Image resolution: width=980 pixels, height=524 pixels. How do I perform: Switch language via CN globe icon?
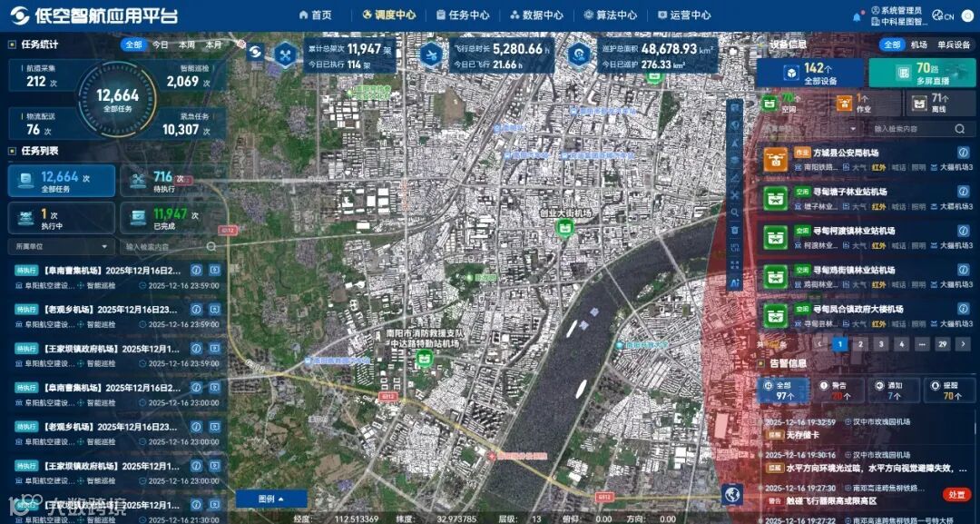[943, 15]
